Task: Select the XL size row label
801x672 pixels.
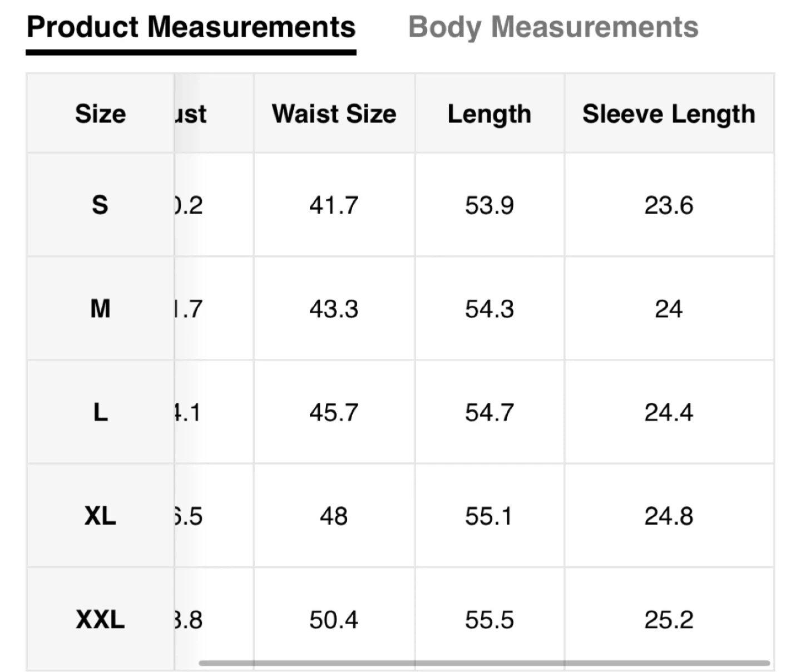Action: pos(100,516)
